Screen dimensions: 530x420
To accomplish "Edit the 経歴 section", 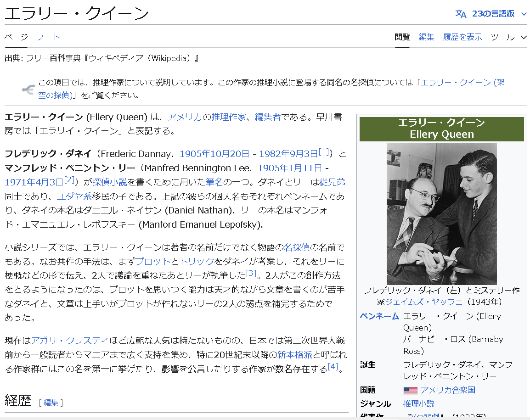I will coord(51,403).
